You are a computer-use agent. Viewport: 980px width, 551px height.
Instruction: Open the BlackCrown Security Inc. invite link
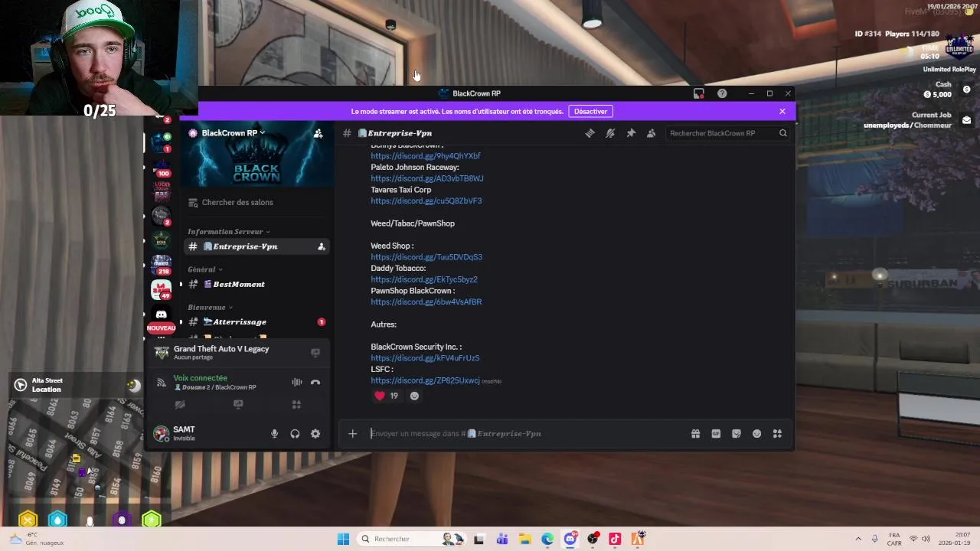425,358
